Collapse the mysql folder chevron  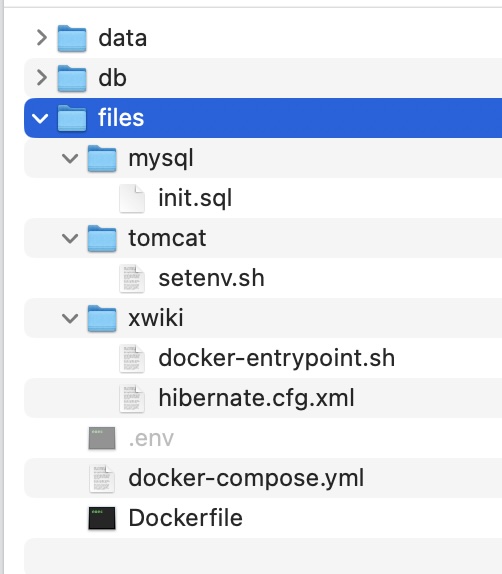(x=70, y=159)
